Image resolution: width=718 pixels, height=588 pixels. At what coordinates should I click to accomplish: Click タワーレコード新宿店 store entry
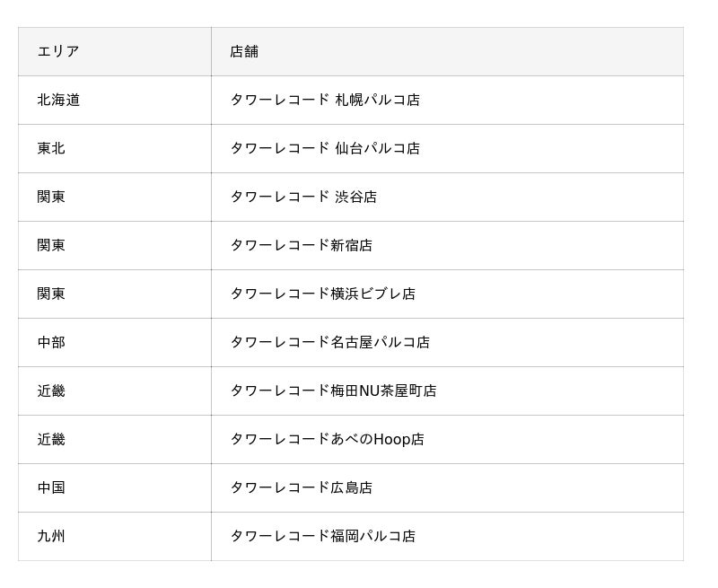(x=301, y=245)
